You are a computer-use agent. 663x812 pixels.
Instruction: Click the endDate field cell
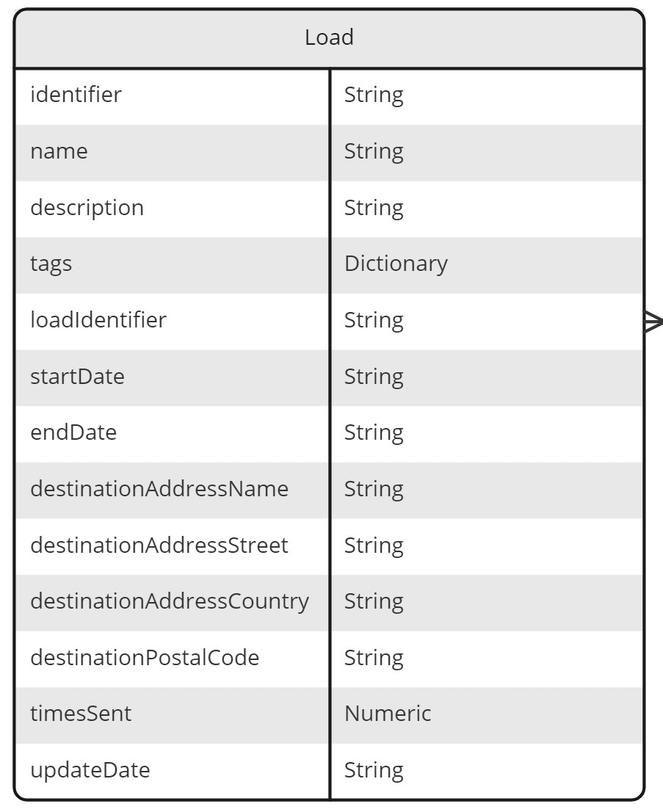click(x=172, y=434)
